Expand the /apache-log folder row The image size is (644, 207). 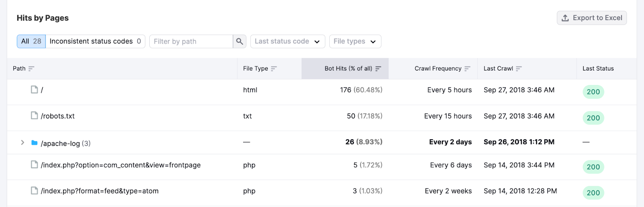click(23, 143)
